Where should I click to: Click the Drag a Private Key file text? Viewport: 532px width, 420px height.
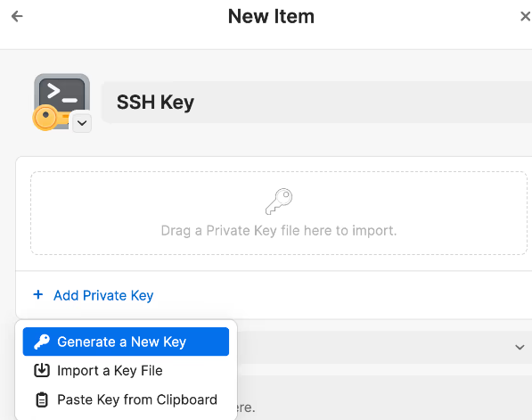(x=279, y=231)
